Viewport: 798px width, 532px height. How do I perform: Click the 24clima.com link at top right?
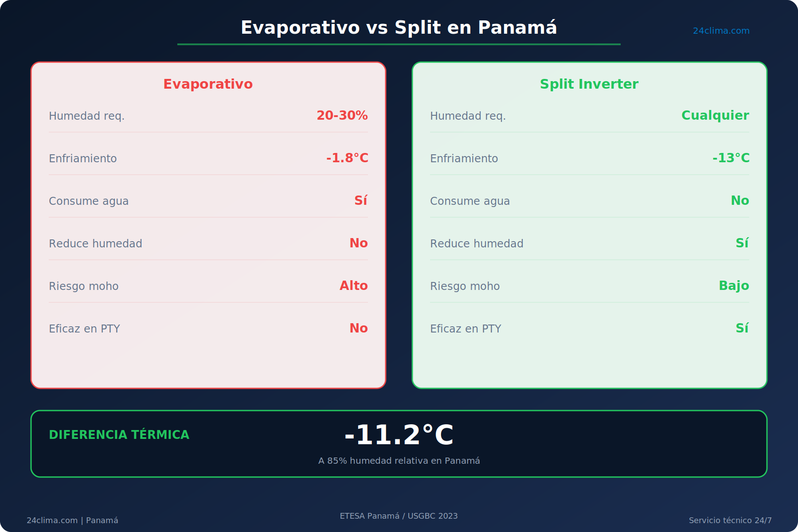pyautogui.click(x=721, y=31)
